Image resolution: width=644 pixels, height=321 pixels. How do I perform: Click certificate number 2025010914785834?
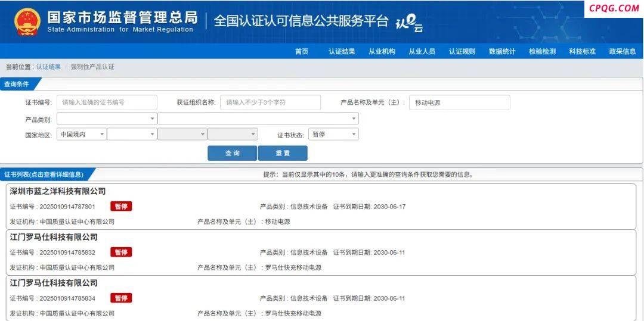click(67, 298)
